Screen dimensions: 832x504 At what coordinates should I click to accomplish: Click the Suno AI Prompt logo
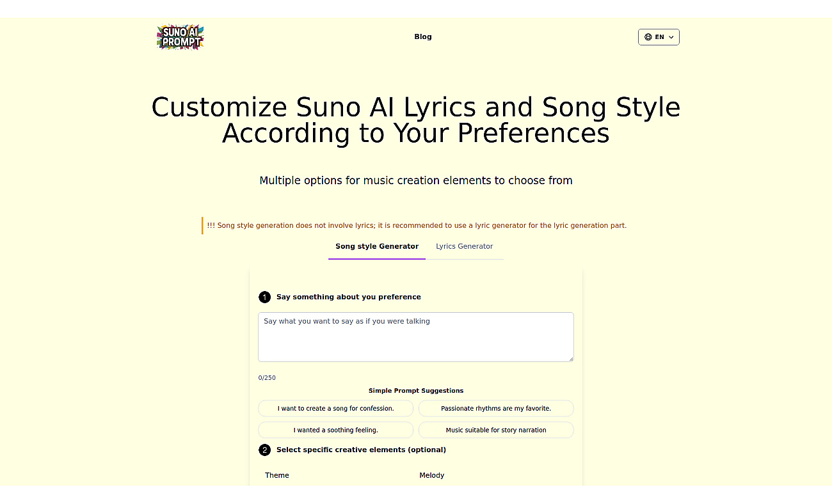[x=180, y=37]
